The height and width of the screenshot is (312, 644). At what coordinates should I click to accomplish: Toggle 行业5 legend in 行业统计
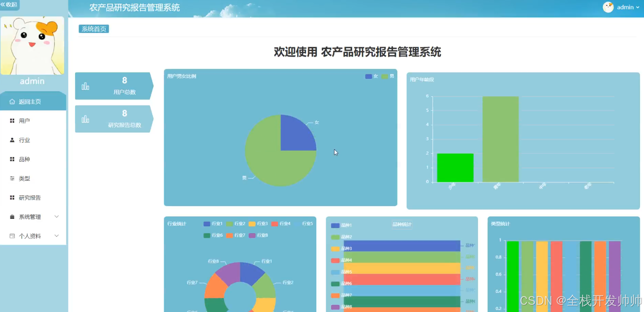click(x=303, y=224)
